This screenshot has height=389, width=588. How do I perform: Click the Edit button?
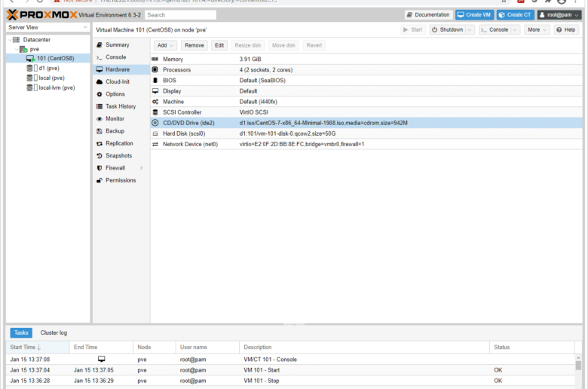[219, 45]
